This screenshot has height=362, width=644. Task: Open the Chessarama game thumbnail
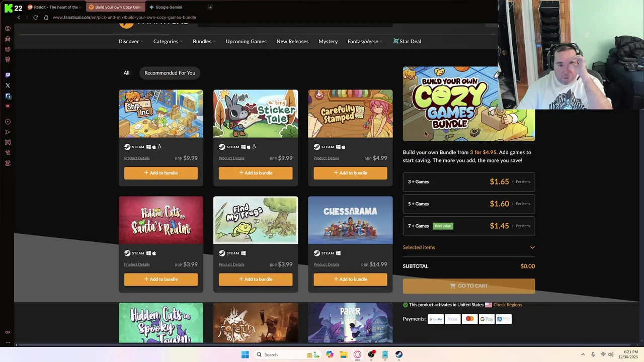click(350, 220)
